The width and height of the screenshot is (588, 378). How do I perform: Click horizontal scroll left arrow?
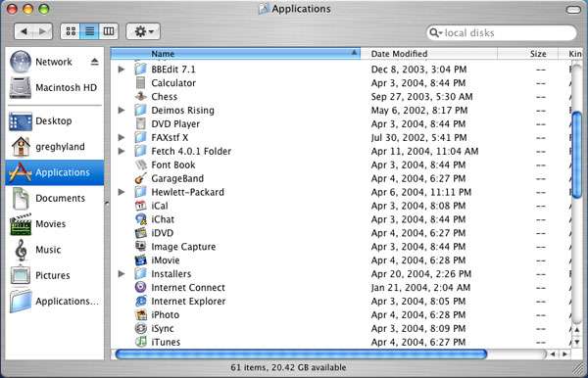553,354
